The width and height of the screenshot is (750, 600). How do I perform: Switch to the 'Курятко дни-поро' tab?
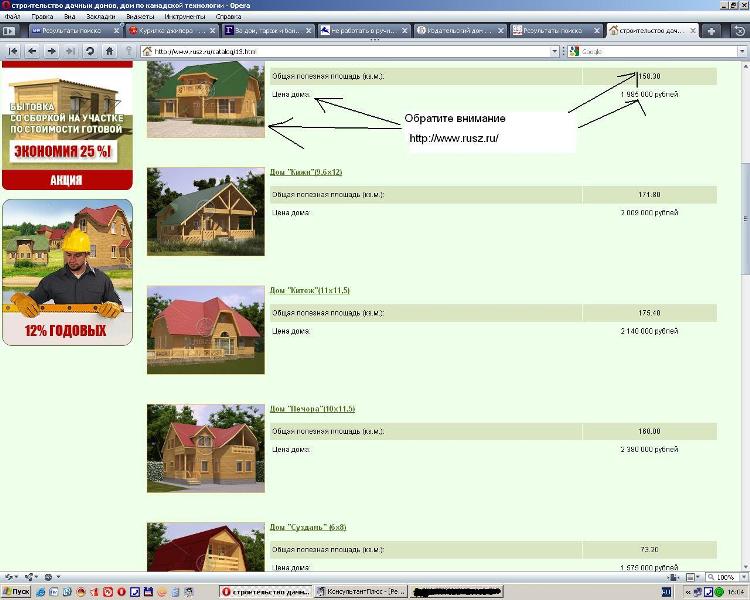click(x=168, y=31)
